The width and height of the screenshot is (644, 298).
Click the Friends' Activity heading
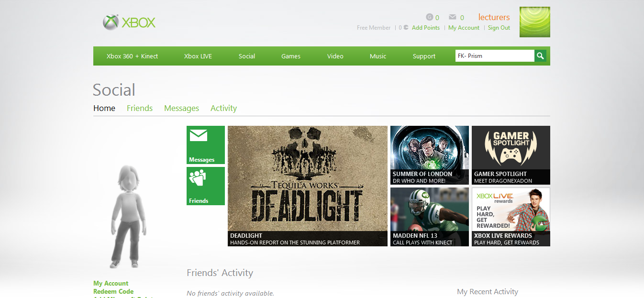coord(220,273)
